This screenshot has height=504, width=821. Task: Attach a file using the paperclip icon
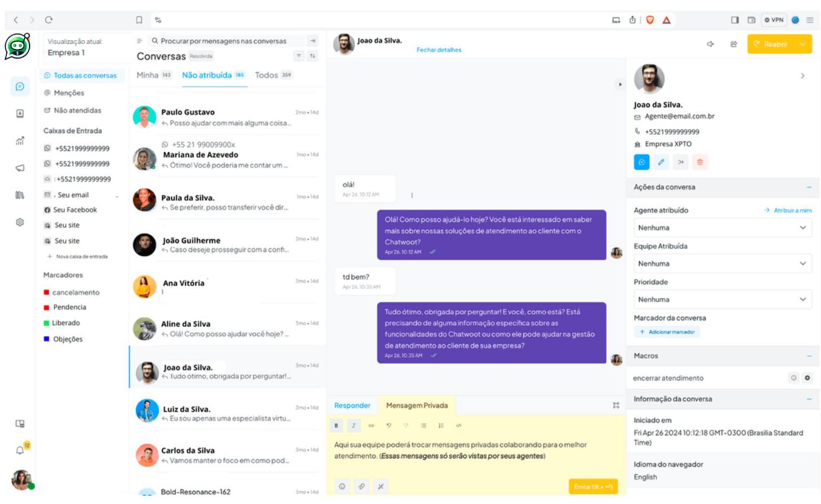[361, 486]
